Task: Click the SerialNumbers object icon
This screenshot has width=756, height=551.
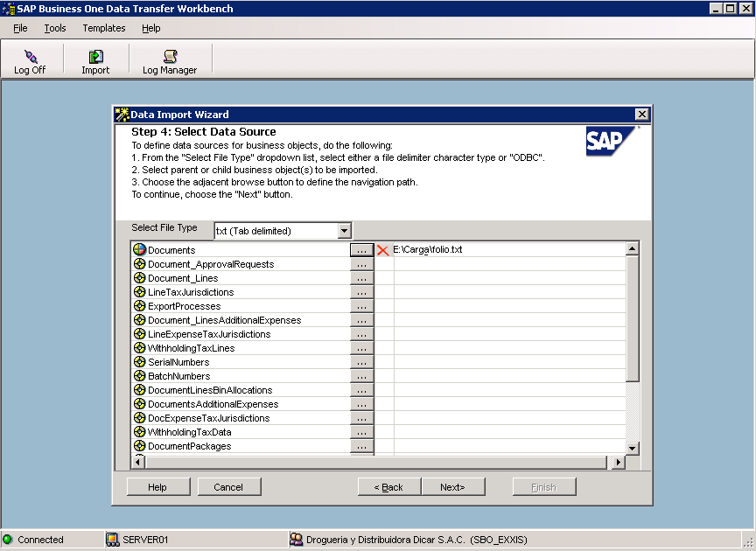Action: pos(140,361)
